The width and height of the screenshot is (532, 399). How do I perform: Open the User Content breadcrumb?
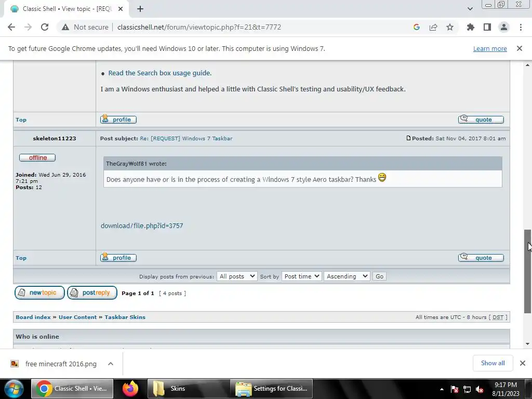(78, 317)
